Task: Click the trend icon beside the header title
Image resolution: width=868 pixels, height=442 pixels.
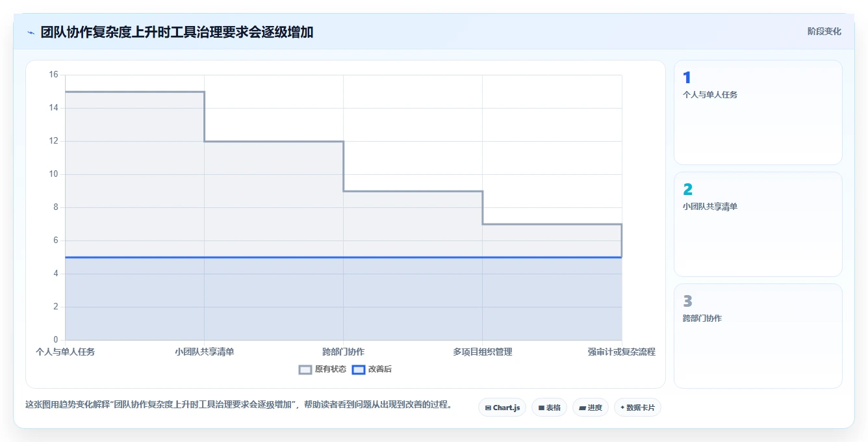Action: point(31,32)
